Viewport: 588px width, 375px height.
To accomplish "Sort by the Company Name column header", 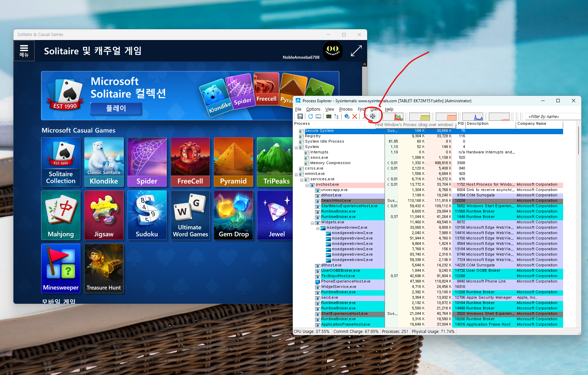I will coord(539,124).
